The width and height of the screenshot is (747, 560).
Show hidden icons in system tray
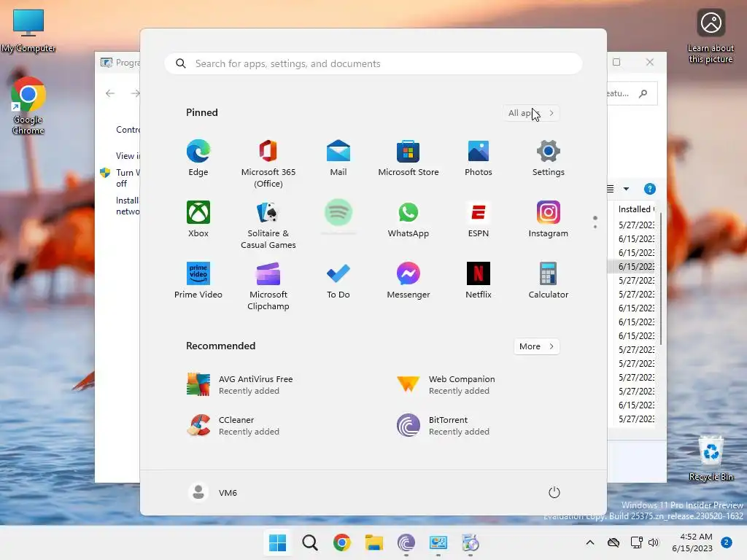click(x=589, y=542)
